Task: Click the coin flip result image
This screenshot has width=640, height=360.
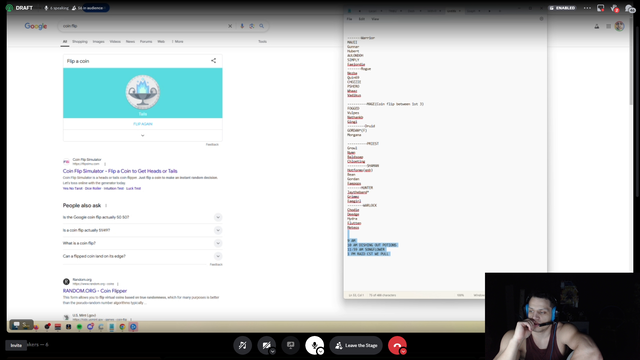Action: click(142, 92)
